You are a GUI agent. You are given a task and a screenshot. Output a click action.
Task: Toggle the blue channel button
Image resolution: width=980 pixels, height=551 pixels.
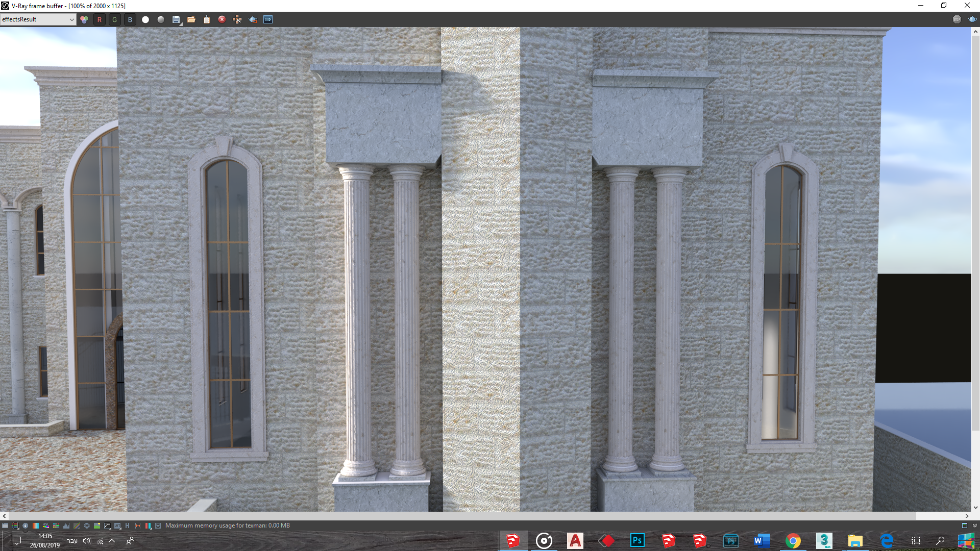(130, 19)
